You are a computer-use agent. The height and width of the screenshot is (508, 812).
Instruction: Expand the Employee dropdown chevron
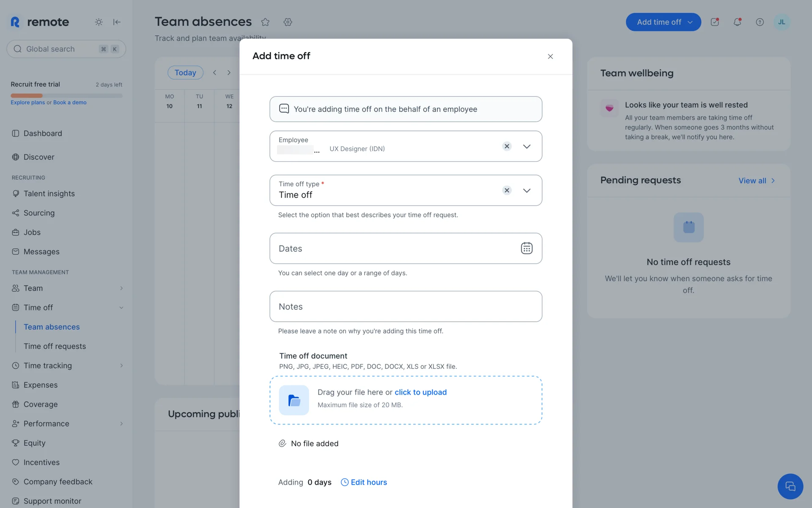click(x=527, y=146)
